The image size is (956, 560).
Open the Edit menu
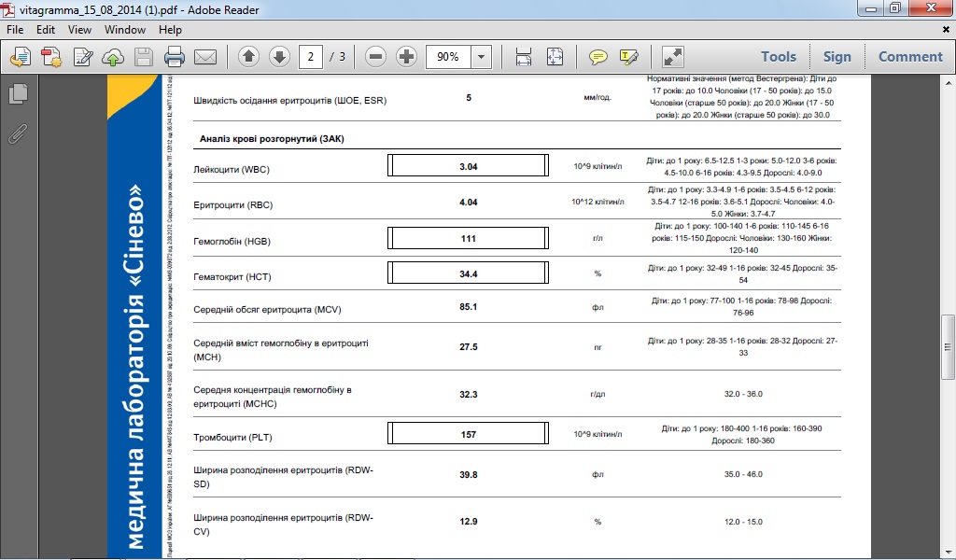pos(46,29)
